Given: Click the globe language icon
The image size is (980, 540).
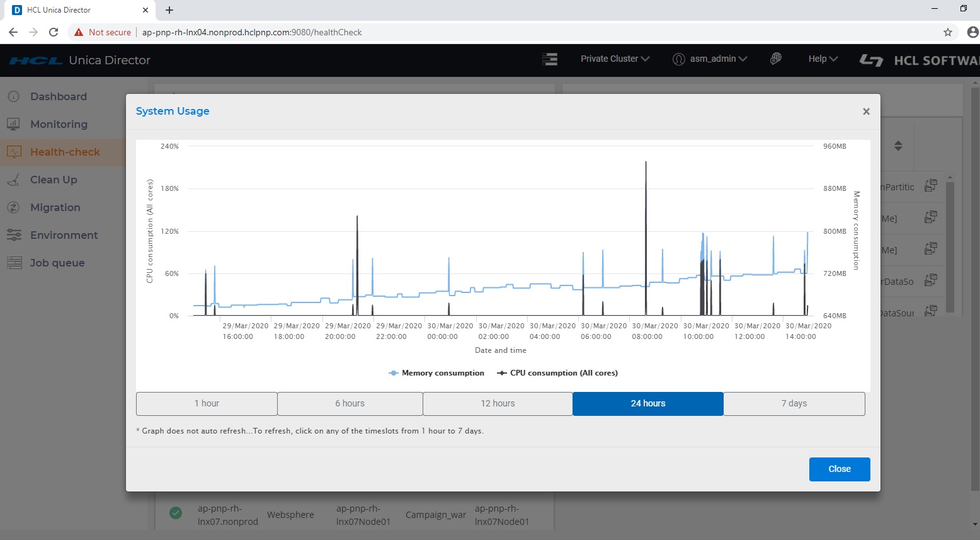Looking at the screenshot, I should tap(776, 59).
